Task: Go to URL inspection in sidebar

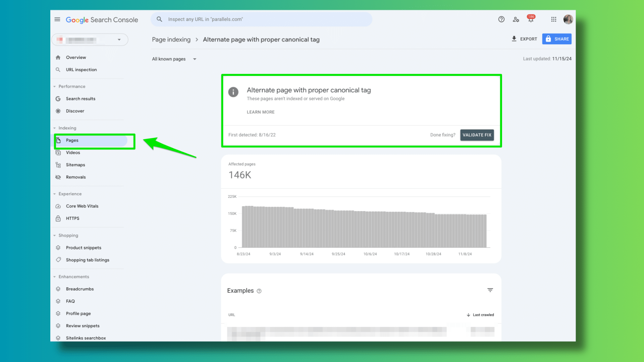Action: [81, 70]
